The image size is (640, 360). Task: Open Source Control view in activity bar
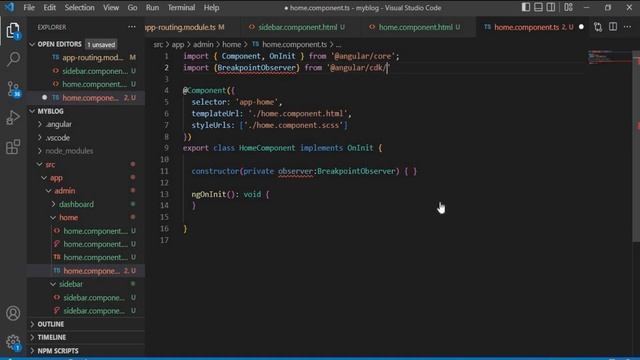click(13, 89)
